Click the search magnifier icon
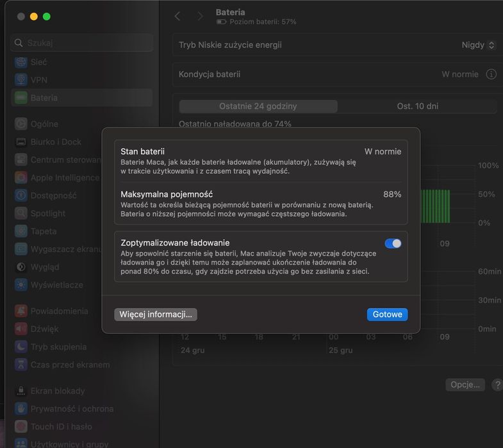 coord(19,43)
